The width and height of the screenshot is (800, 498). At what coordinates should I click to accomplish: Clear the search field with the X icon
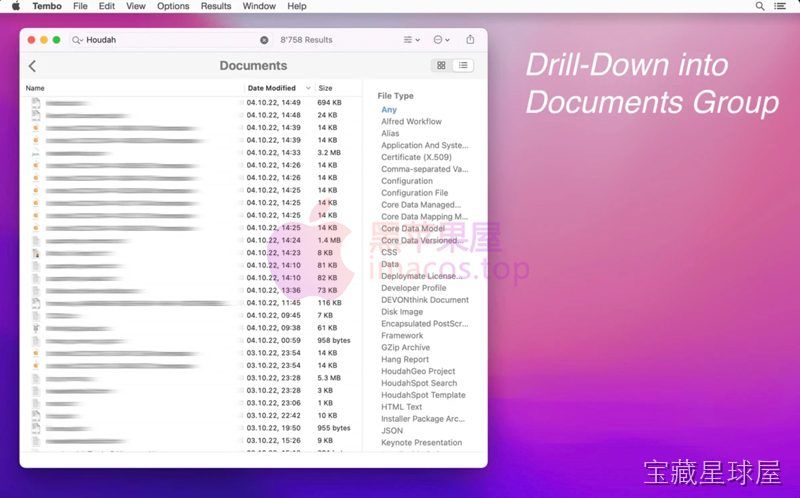264,40
